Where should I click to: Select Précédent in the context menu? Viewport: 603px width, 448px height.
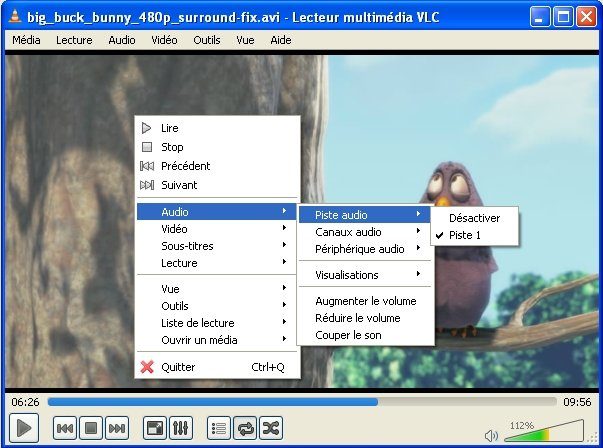click(217, 166)
